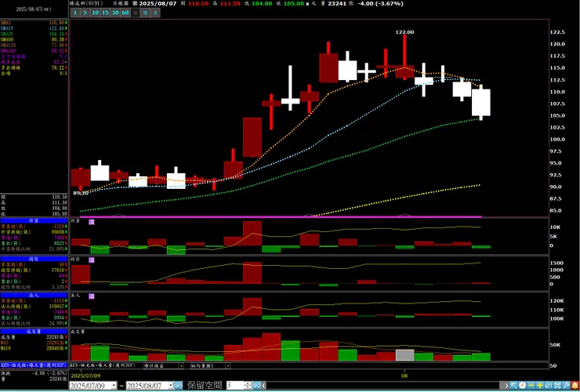
Task: Click the pen drawing tool icon
Action: [566, 385]
